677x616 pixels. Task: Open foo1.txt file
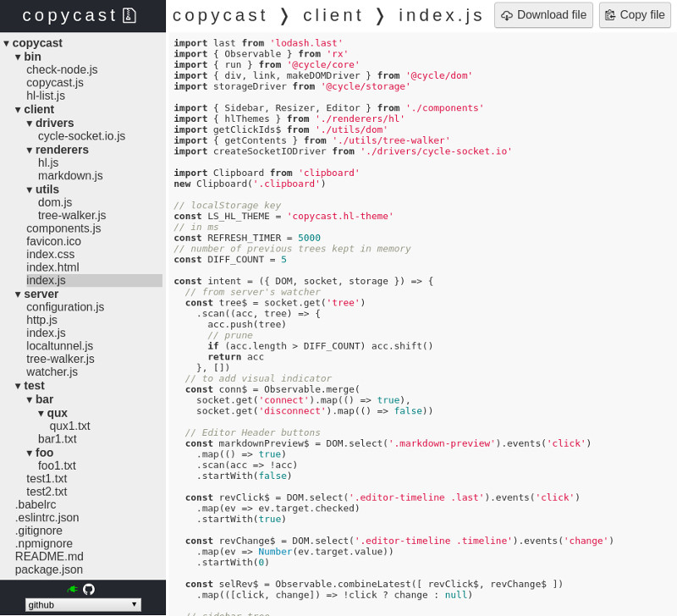click(57, 466)
